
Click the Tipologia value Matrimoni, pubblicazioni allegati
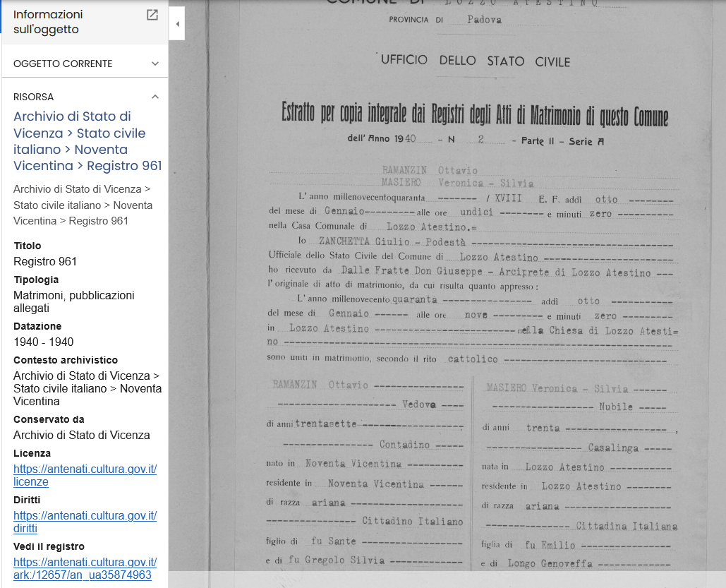pos(74,301)
